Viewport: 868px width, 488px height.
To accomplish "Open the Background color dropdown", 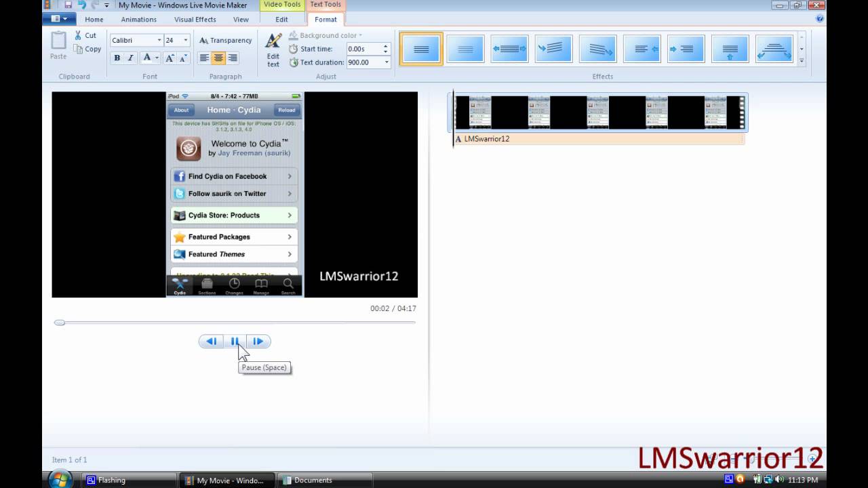I will [325, 35].
